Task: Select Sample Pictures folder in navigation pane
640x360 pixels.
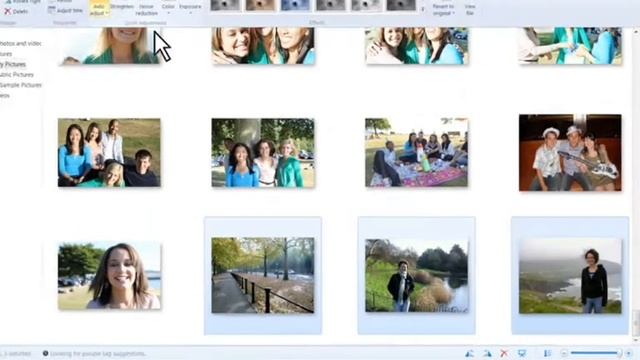Action: click(21, 85)
